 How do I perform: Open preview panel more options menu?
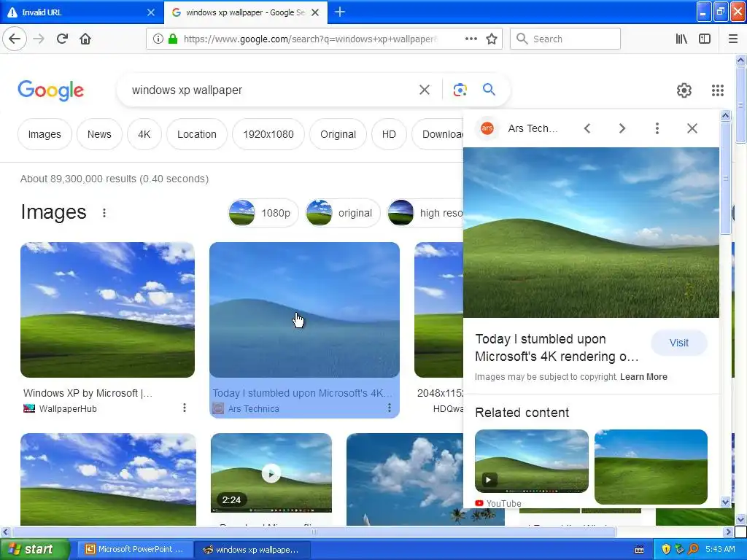[657, 128]
